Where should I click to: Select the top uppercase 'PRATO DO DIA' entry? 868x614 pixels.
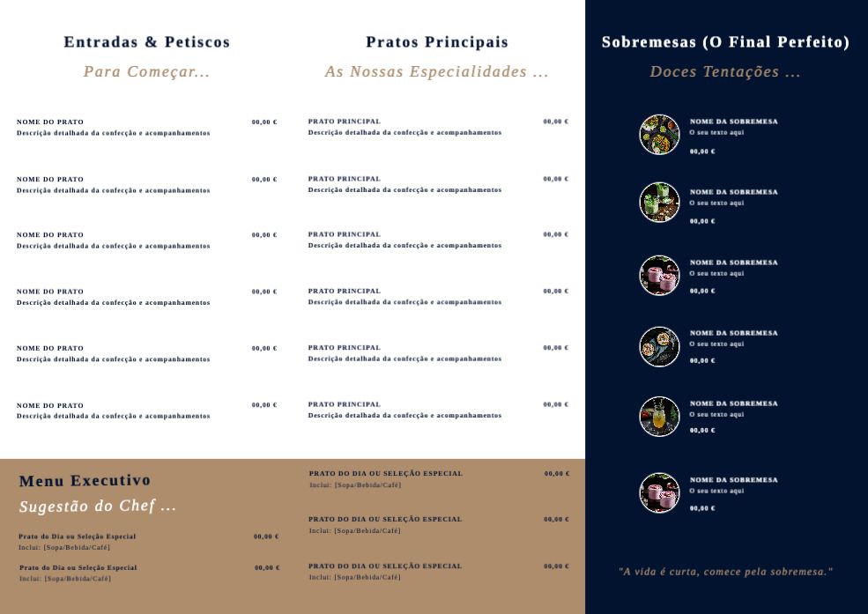(385, 474)
